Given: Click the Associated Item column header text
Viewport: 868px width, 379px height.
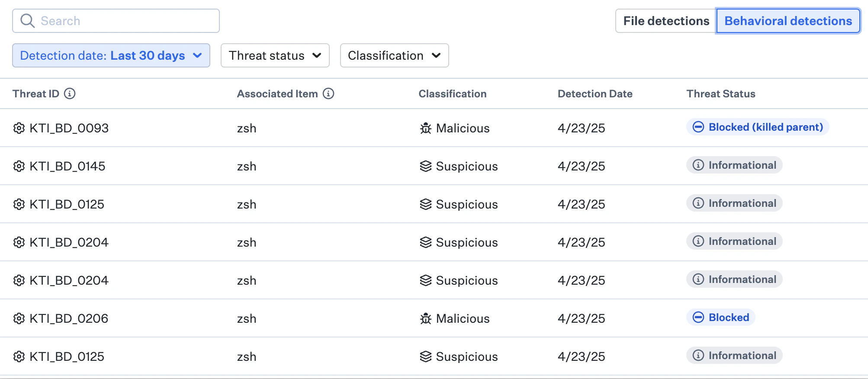Looking at the screenshot, I should tap(277, 94).
